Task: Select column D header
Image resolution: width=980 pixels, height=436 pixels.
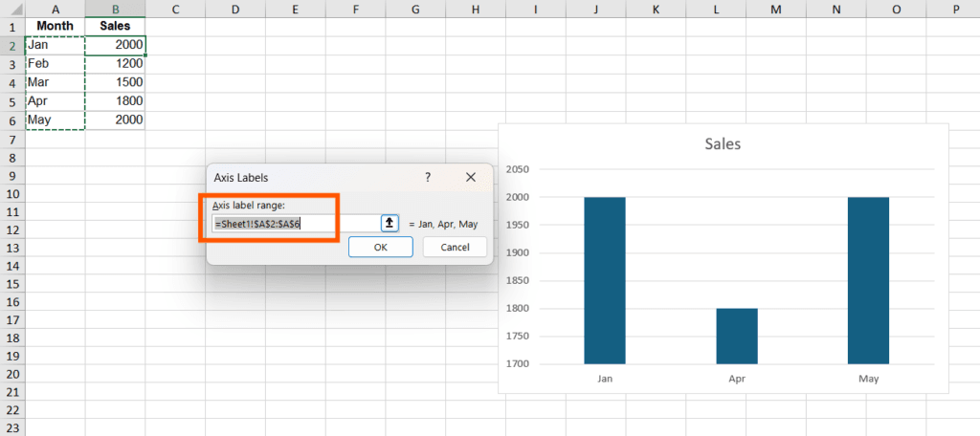Action: click(x=235, y=9)
